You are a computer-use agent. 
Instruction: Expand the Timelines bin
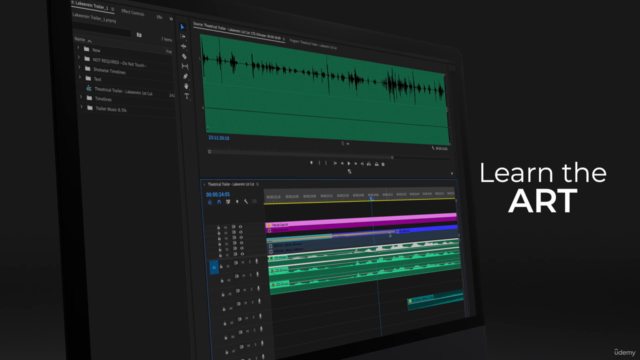[x=81, y=97]
